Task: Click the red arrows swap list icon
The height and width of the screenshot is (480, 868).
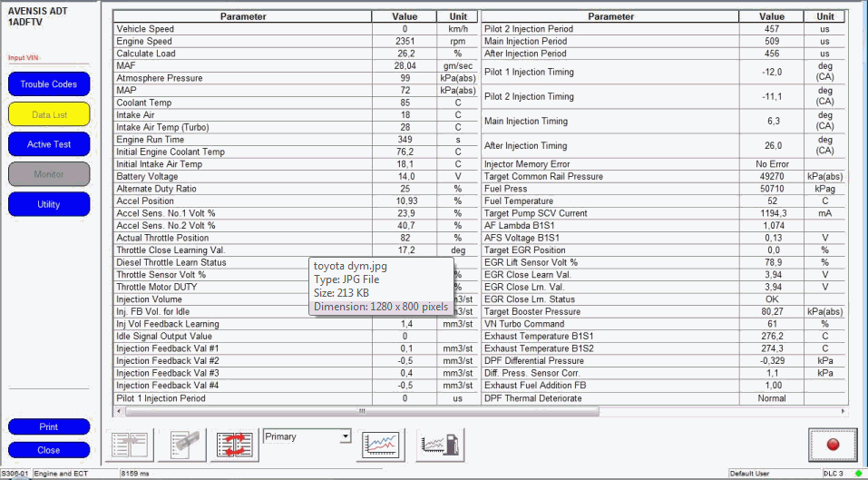Action: [233, 445]
